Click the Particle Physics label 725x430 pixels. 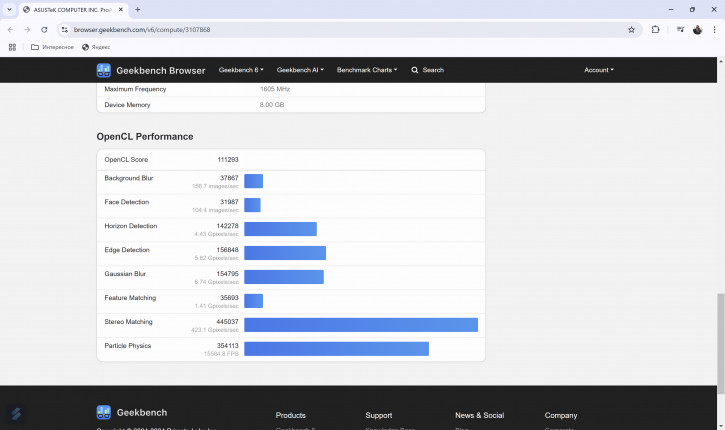[128, 346]
